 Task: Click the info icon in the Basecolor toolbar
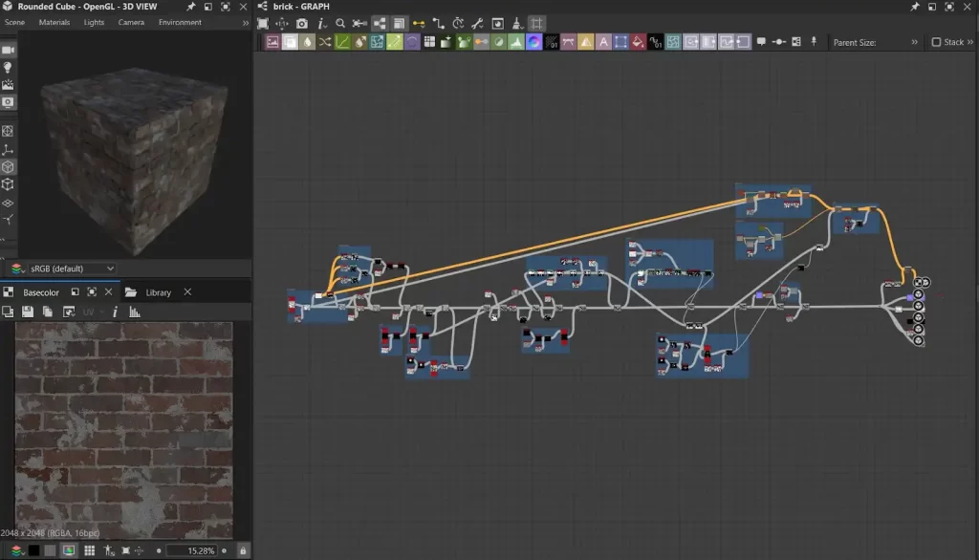pos(115,312)
